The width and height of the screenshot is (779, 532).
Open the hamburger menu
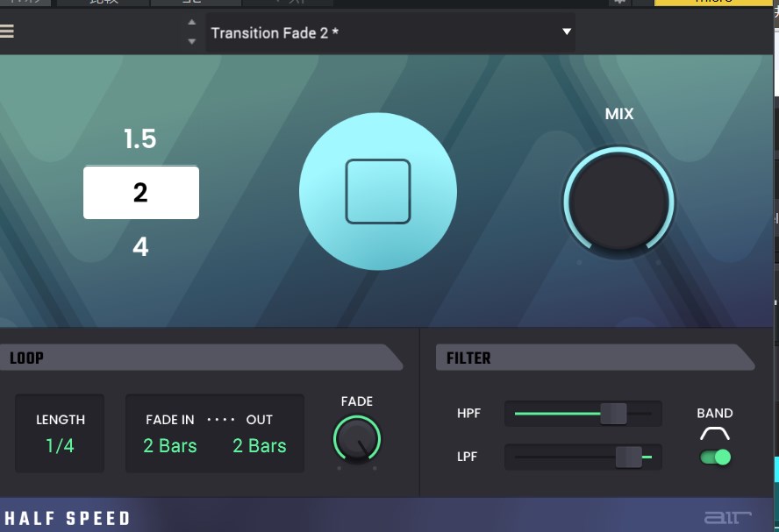(x=7, y=32)
